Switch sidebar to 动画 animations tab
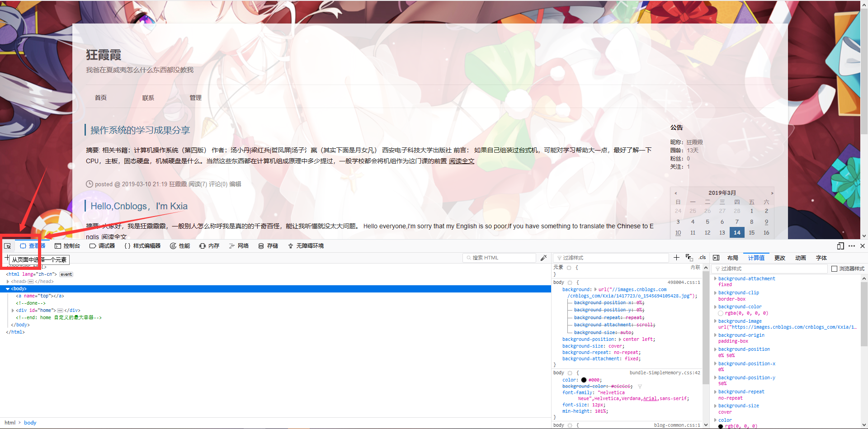This screenshot has width=868, height=429. [801, 258]
